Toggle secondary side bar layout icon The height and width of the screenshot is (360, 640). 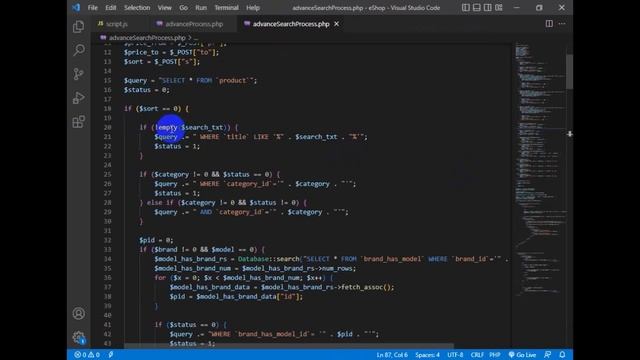(487, 7)
